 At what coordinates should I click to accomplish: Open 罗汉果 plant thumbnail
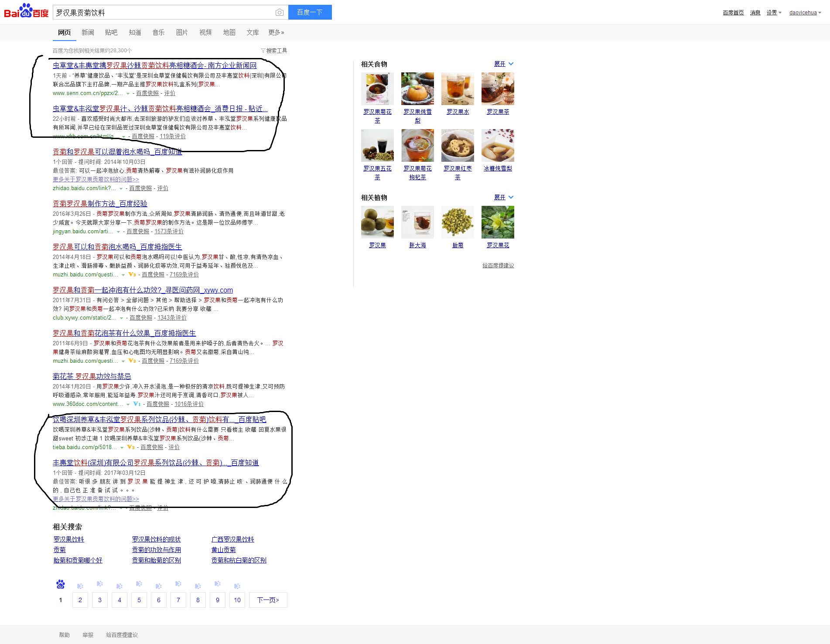377,222
